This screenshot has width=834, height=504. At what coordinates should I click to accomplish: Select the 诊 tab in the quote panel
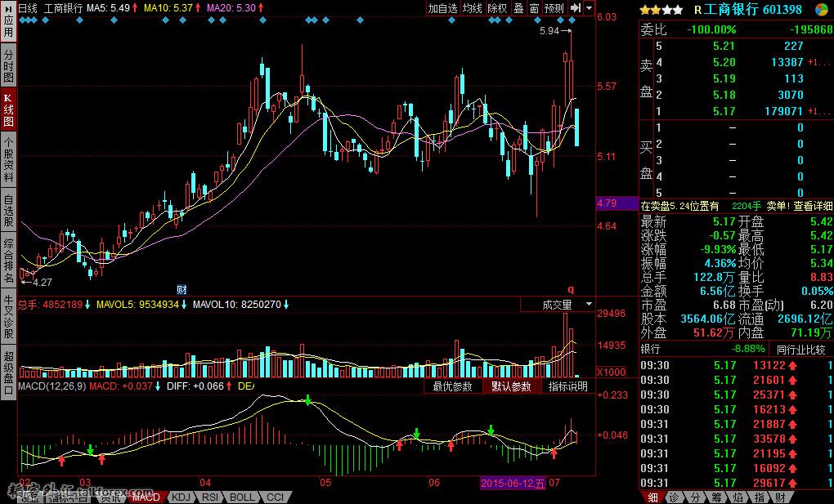pyautogui.click(x=674, y=497)
